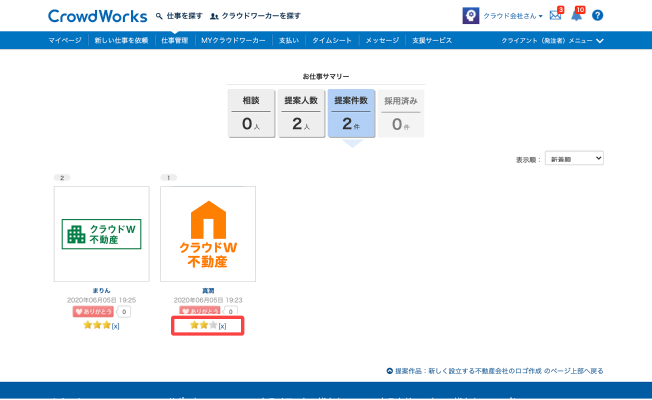Expand the クラウド会社さん account menu

(514, 16)
